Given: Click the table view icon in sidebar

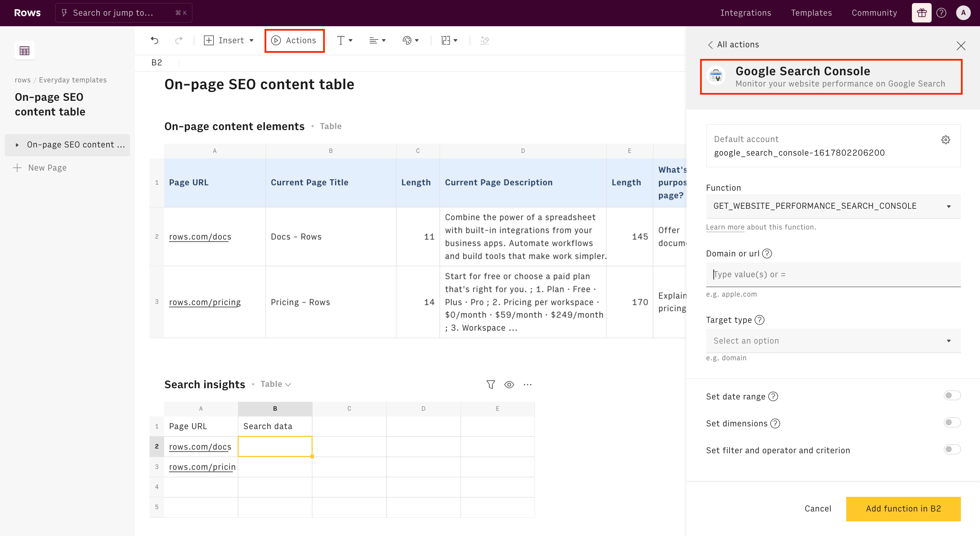Looking at the screenshot, I should 25,51.
